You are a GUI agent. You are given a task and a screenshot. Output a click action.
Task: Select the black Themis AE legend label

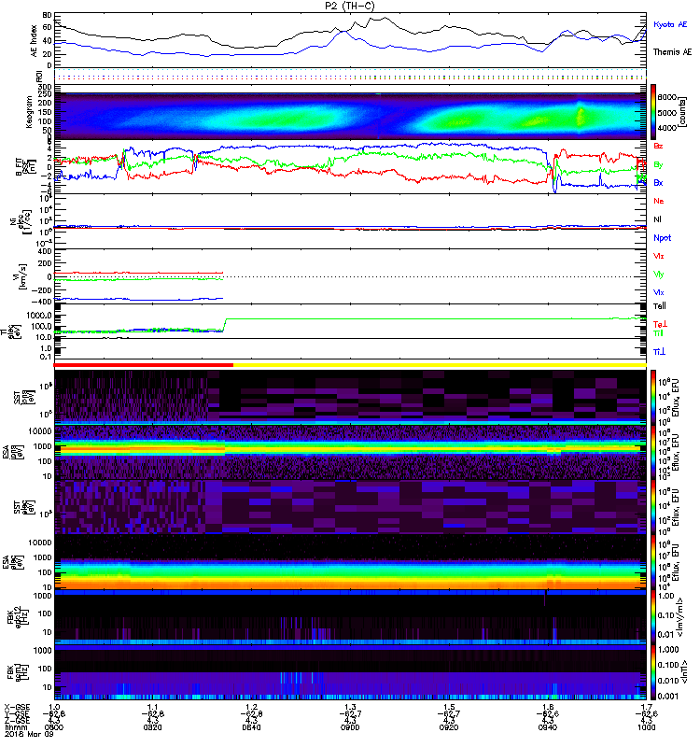coord(672,52)
